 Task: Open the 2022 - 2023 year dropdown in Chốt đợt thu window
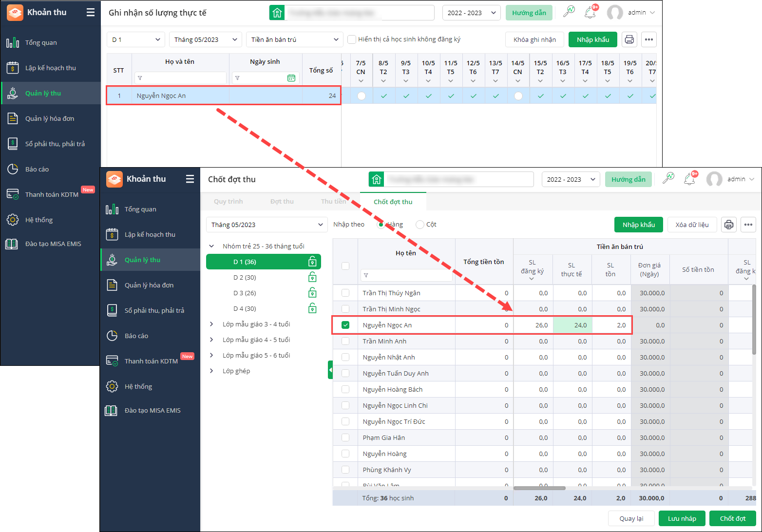pyautogui.click(x=571, y=179)
